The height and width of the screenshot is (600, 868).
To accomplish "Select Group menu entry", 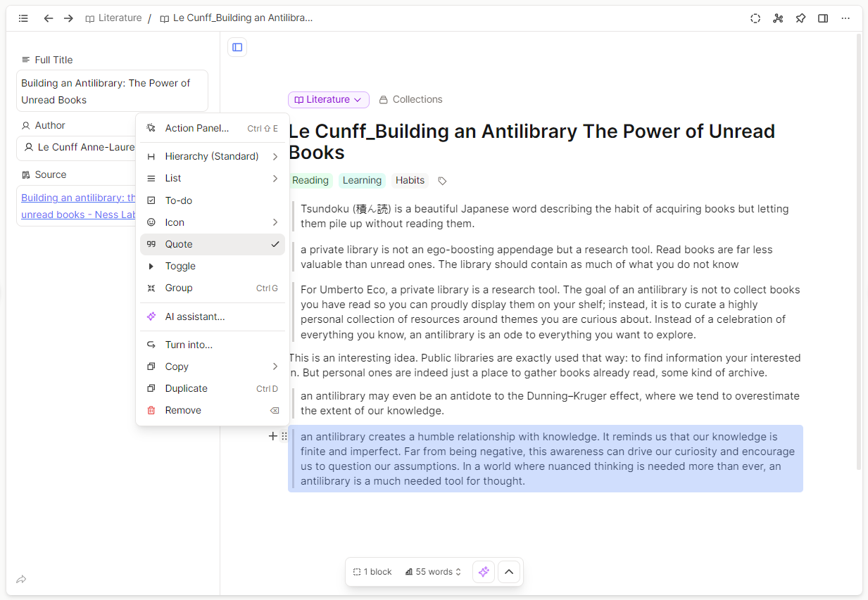I will (213, 288).
